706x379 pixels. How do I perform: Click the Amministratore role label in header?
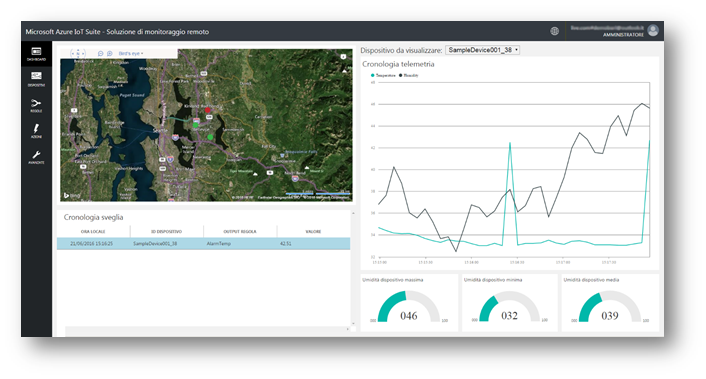click(623, 35)
